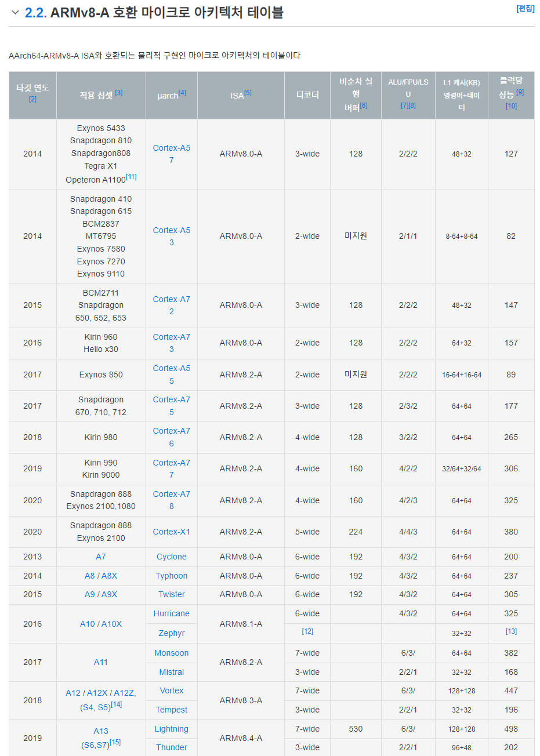The height and width of the screenshot is (756, 540).
Task: Open footnote [6] in 비순차 실행 버퍼 header
Action: tap(364, 105)
